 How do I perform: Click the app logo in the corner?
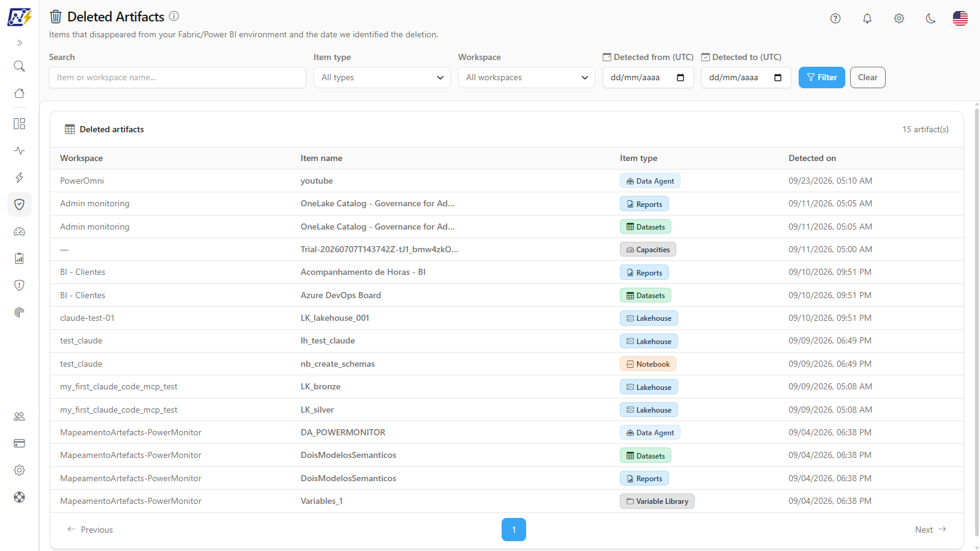tap(20, 17)
